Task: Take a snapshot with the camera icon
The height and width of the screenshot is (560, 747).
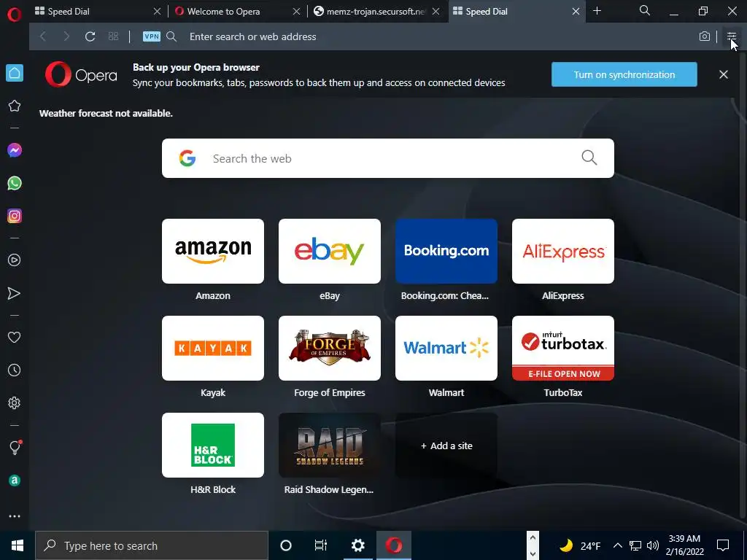Action: [x=705, y=36]
